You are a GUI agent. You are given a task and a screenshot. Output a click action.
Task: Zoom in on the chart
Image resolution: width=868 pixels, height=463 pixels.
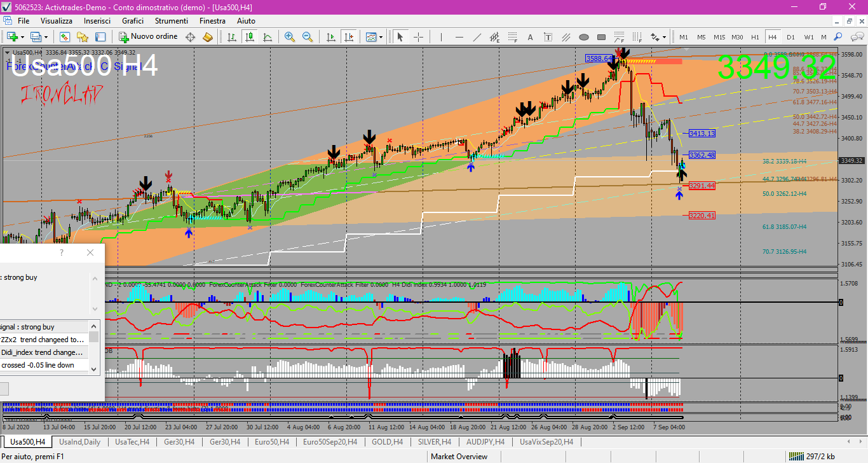pos(290,37)
